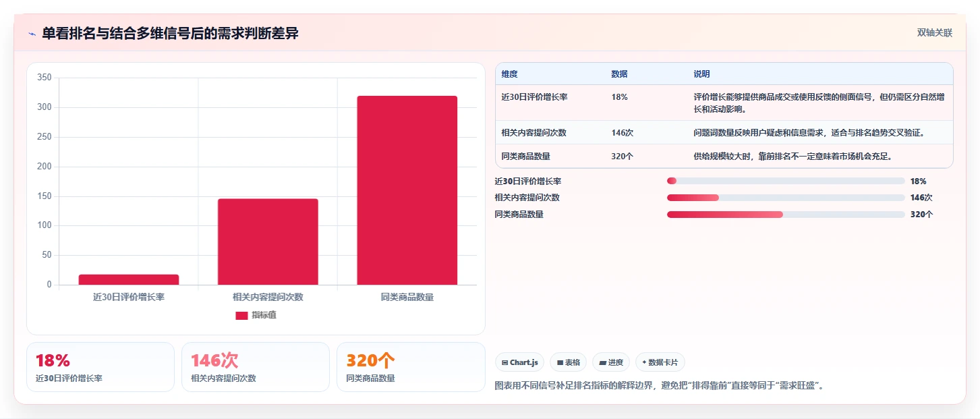The width and height of the screenshot is (980, 419).
Task: Select the Chart.js tag chip
Action: tap(519, 362)
